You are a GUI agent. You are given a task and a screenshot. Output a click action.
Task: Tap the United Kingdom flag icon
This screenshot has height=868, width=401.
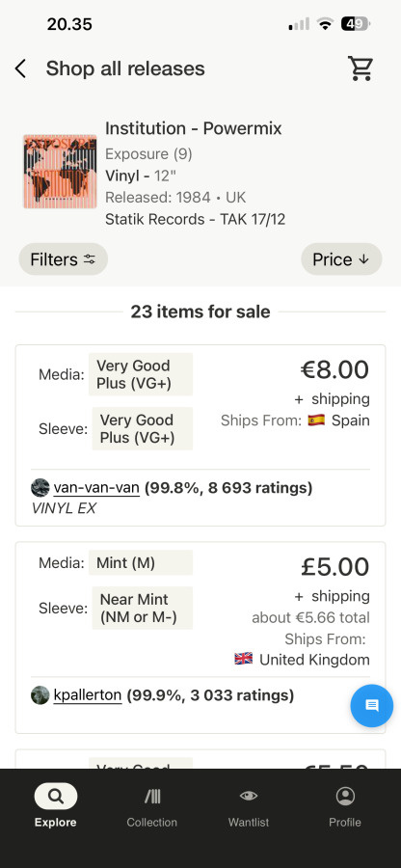coord(243,659)
